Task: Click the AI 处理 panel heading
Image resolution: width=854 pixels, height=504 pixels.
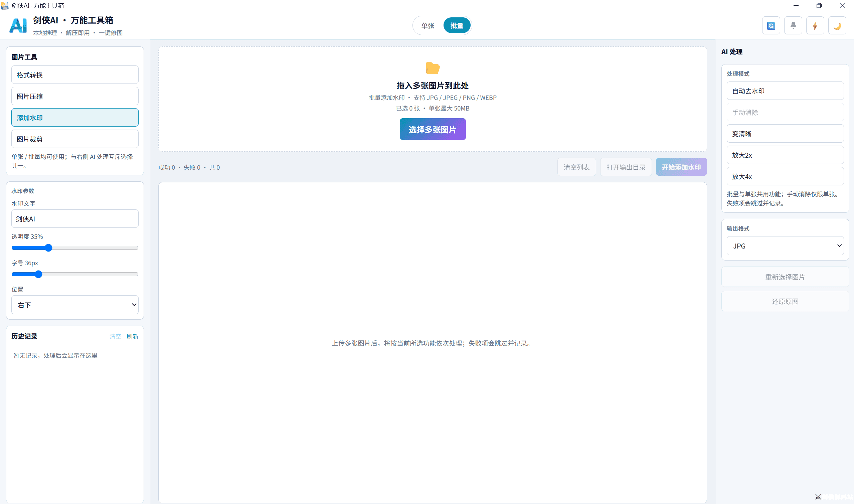Action: 732,52
